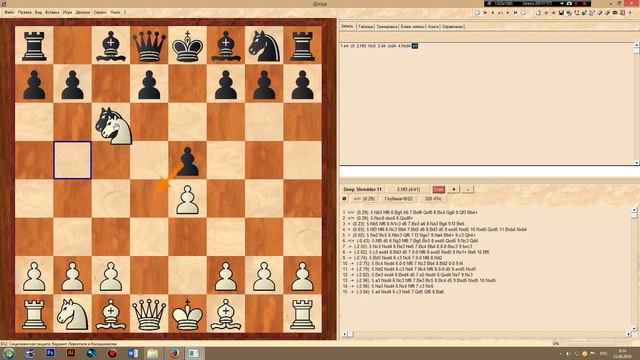Click the plus icon at toolbar end

pyautogui.click(x=630, y=13)
